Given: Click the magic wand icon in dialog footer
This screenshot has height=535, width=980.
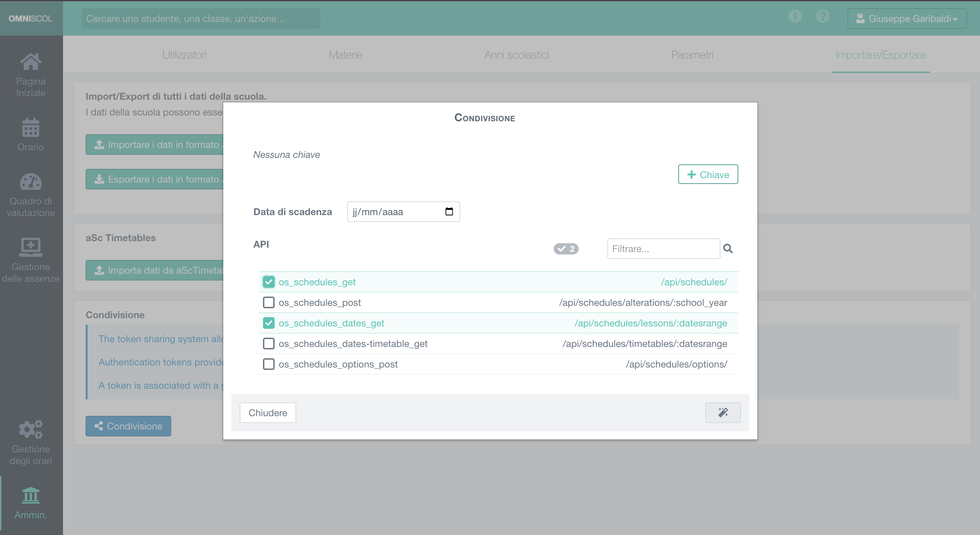Looking at the screenshot, I should [723, 412].
